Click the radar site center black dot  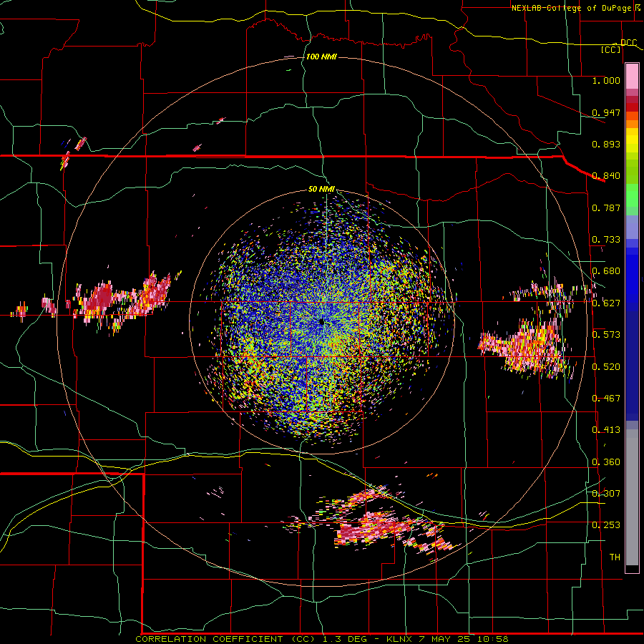coord(321,322)
